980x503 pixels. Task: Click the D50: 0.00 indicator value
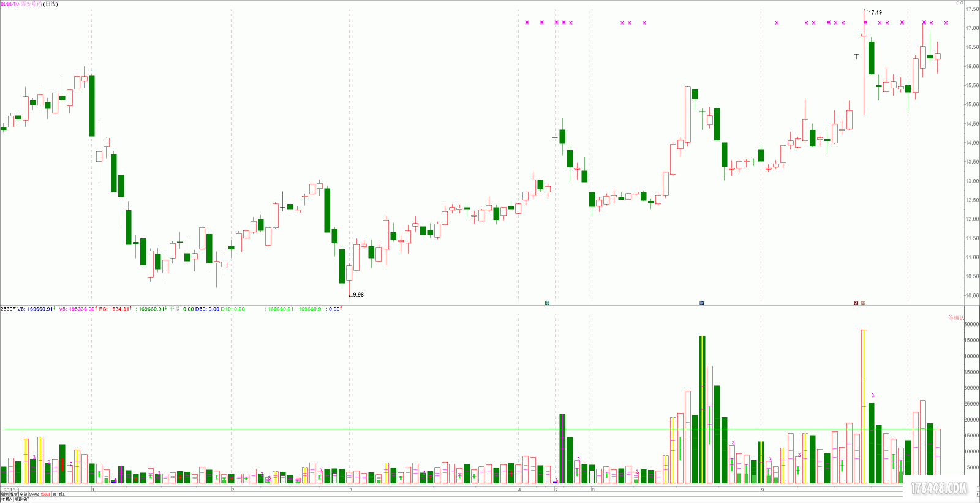(x=207, y=309)
